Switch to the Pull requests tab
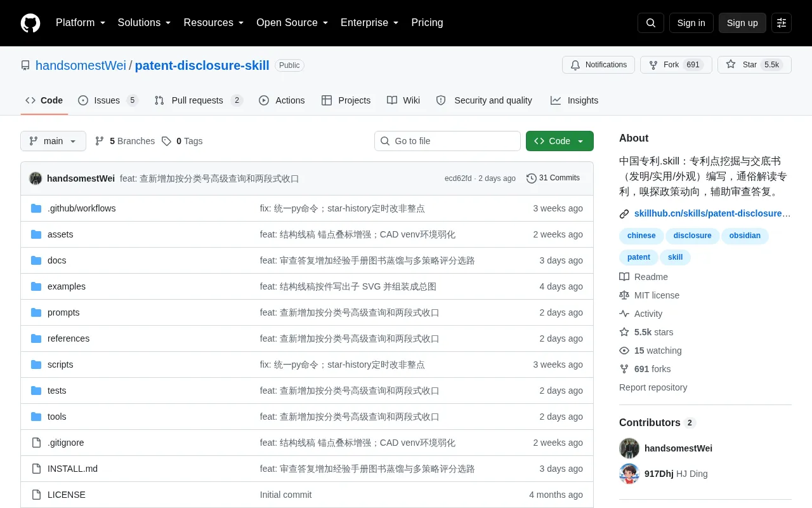 (199, 100)
